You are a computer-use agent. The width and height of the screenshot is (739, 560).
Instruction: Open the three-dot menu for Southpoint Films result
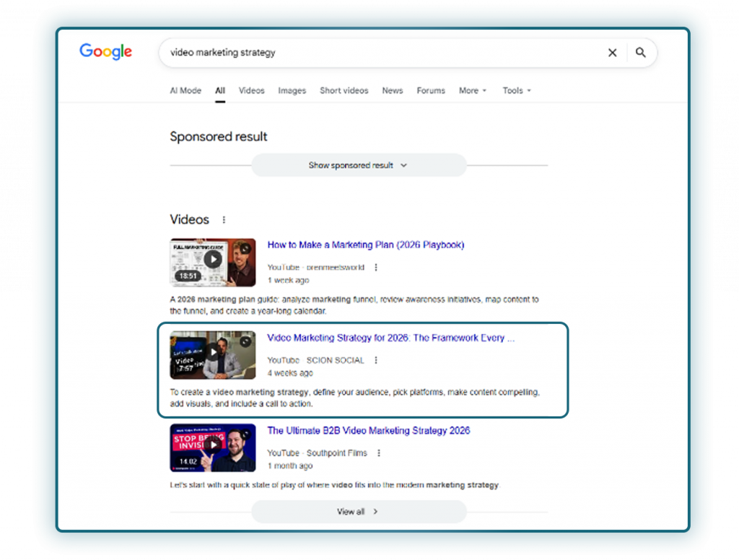378,452
